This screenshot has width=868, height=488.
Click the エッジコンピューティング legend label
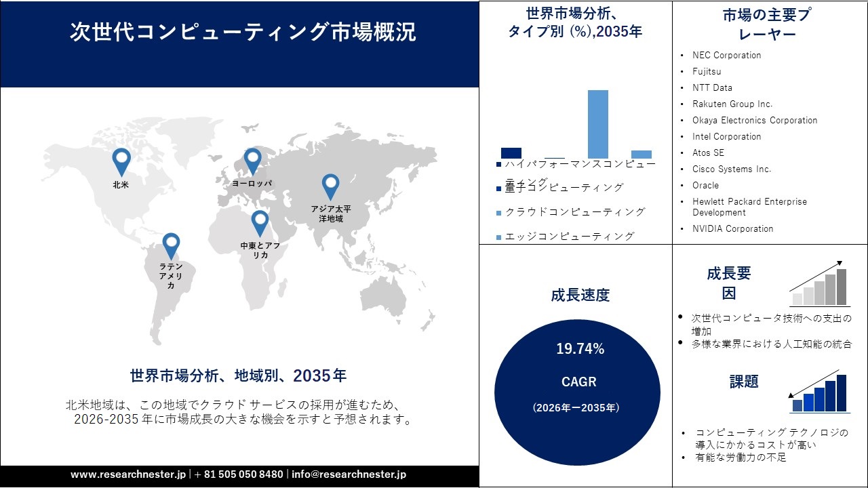click(x=570, y=237)
